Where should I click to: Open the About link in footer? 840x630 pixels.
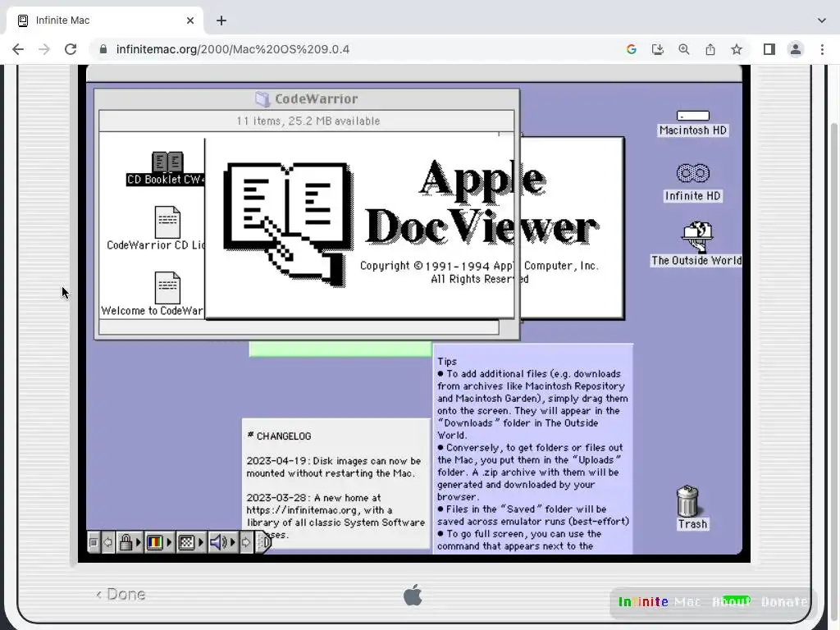pos(731,601)
